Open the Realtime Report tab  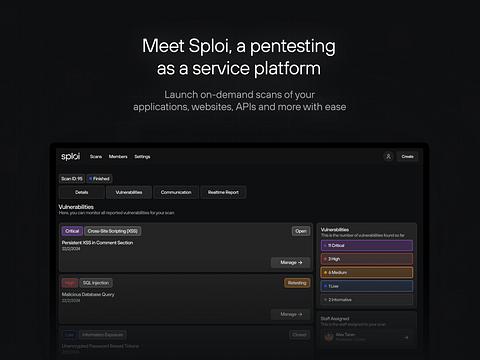(x=223, y=192)
